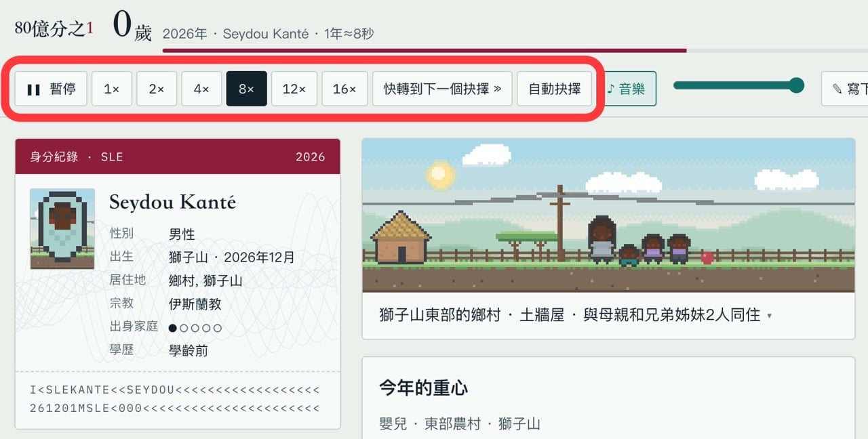Click the life timeline progress bar
This screenshot has width=868, height=439.
515,50
